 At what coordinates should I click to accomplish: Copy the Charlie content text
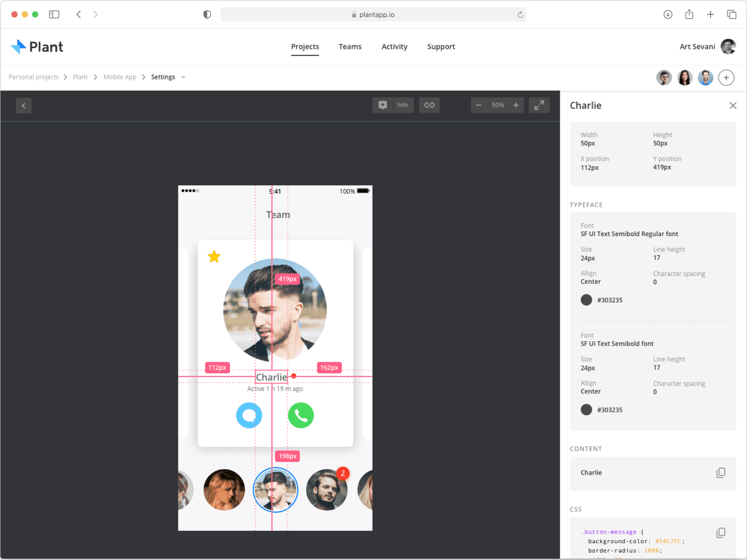[721, 473]
